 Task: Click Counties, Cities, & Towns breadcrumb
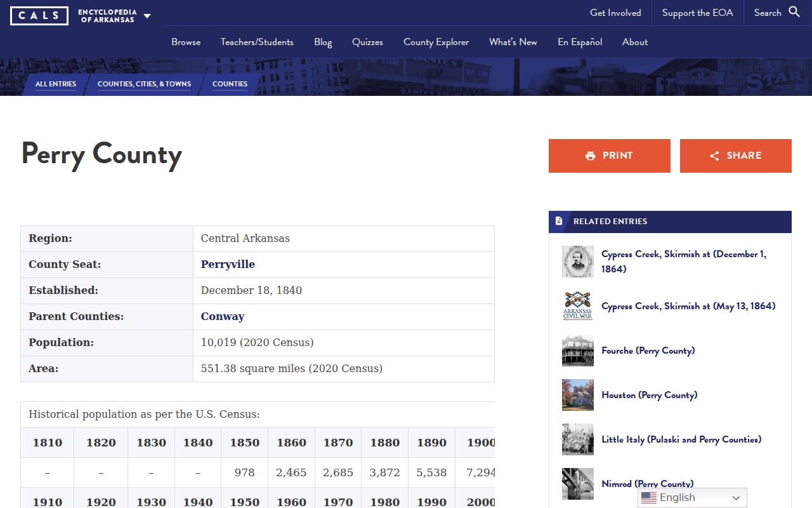(144, 84)
